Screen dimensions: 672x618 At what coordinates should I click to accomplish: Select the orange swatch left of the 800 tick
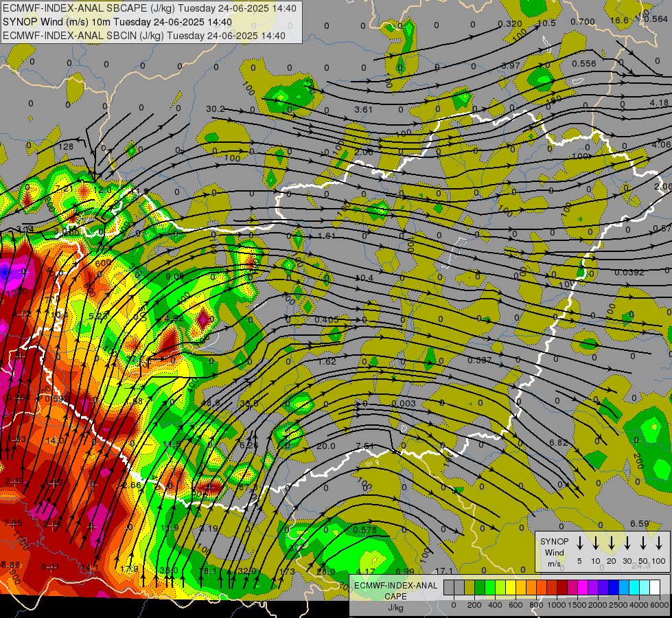531,587
